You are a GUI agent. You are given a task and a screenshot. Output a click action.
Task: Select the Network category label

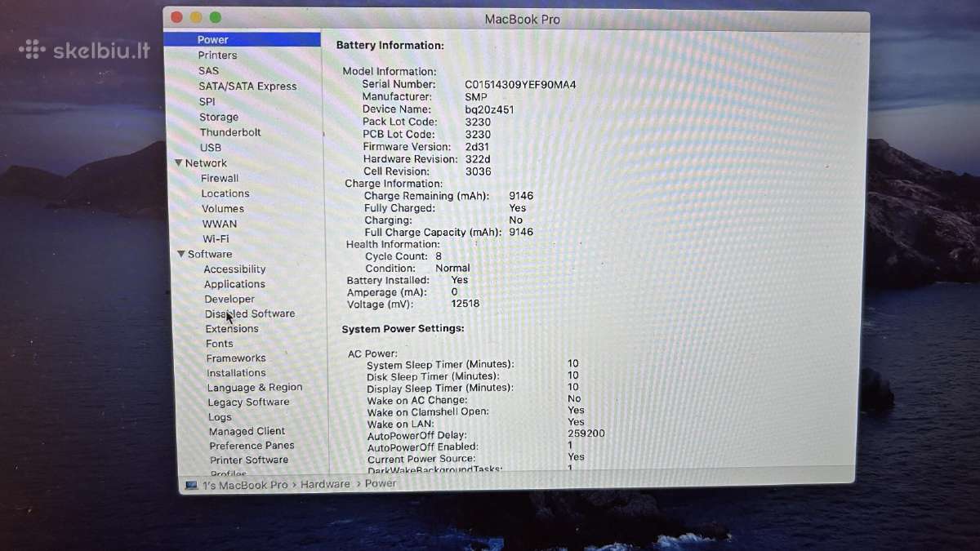tap(206, 163)
